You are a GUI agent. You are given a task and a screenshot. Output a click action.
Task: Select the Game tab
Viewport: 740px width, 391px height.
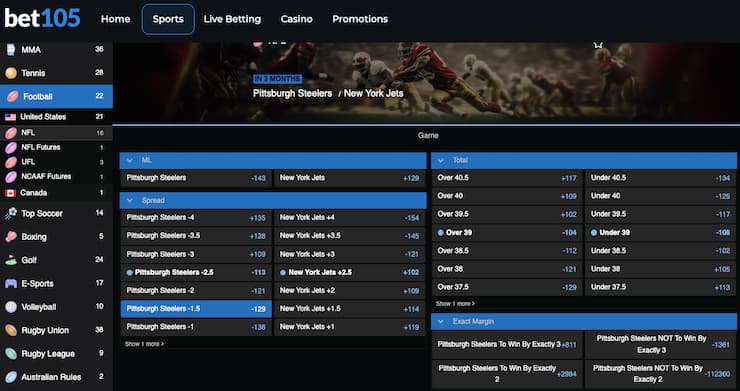(x=428, y=136)
